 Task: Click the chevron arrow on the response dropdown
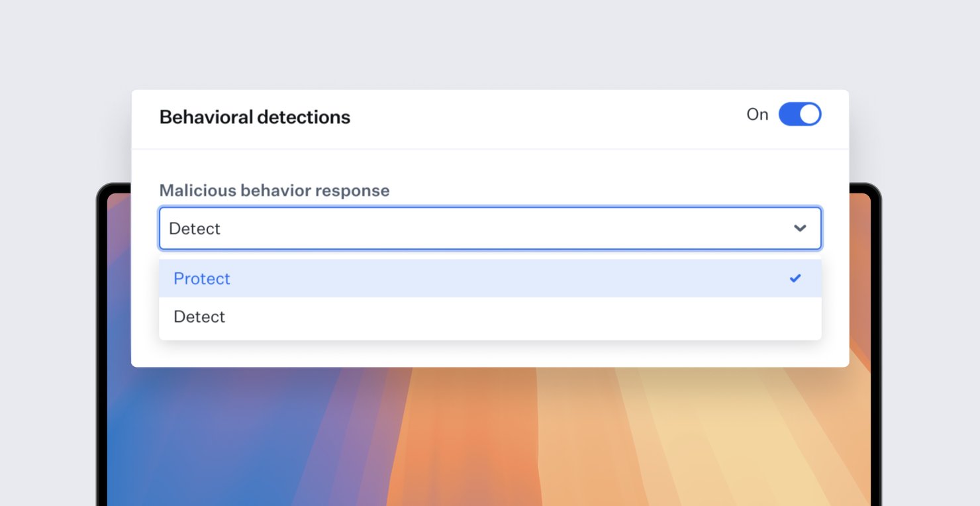click(800, 228)
